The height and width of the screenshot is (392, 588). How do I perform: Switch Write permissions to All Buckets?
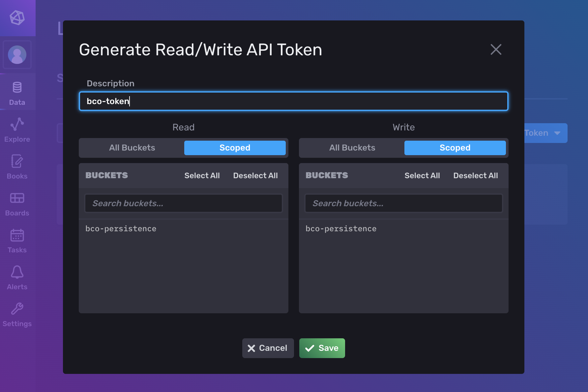pyautogui.click(x=352, y=148)
